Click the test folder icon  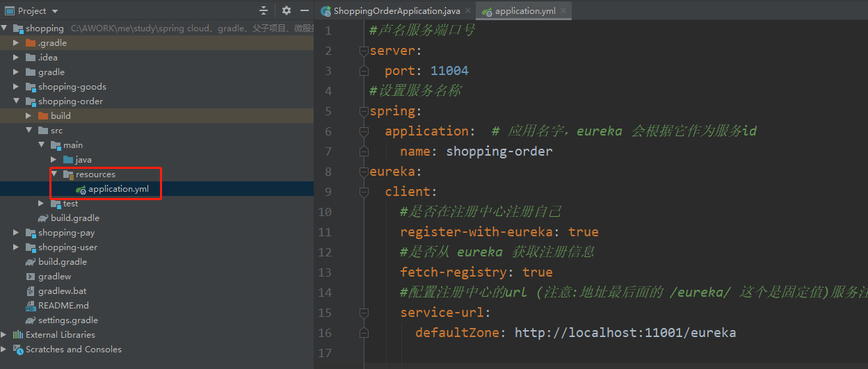tap(56, 204)
